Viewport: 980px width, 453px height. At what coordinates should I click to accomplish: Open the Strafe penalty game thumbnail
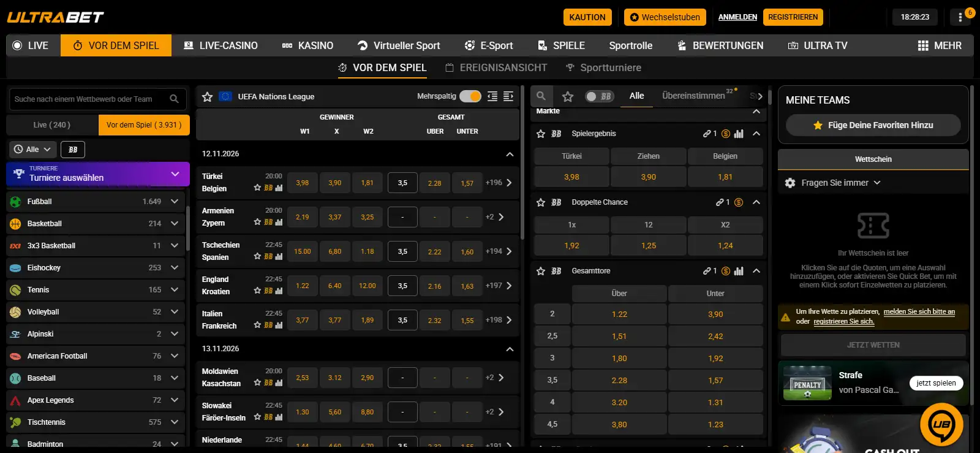point(807,383)
